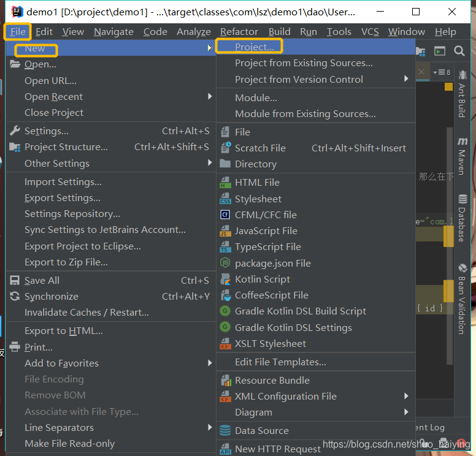Click the Resource Bundle icon
476x456 pixels.
click(x=226, y=381)
